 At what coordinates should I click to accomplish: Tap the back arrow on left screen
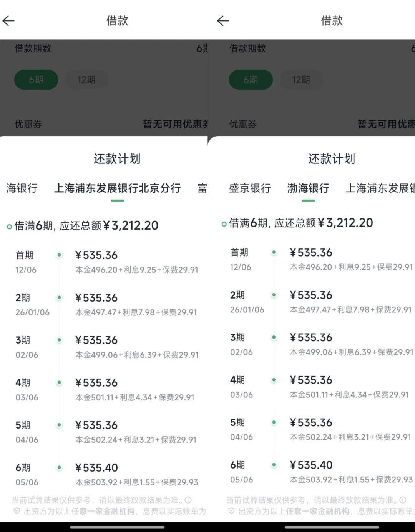click(x=8, y=21)
